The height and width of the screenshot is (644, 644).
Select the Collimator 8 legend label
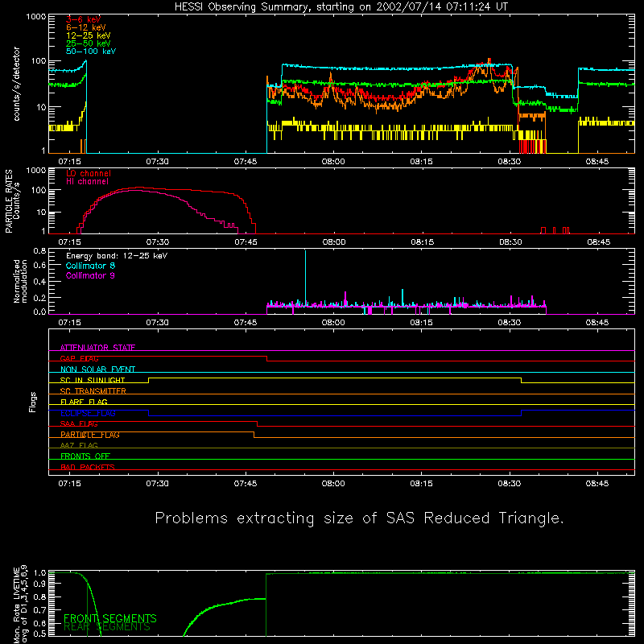[x=90, y=266]
